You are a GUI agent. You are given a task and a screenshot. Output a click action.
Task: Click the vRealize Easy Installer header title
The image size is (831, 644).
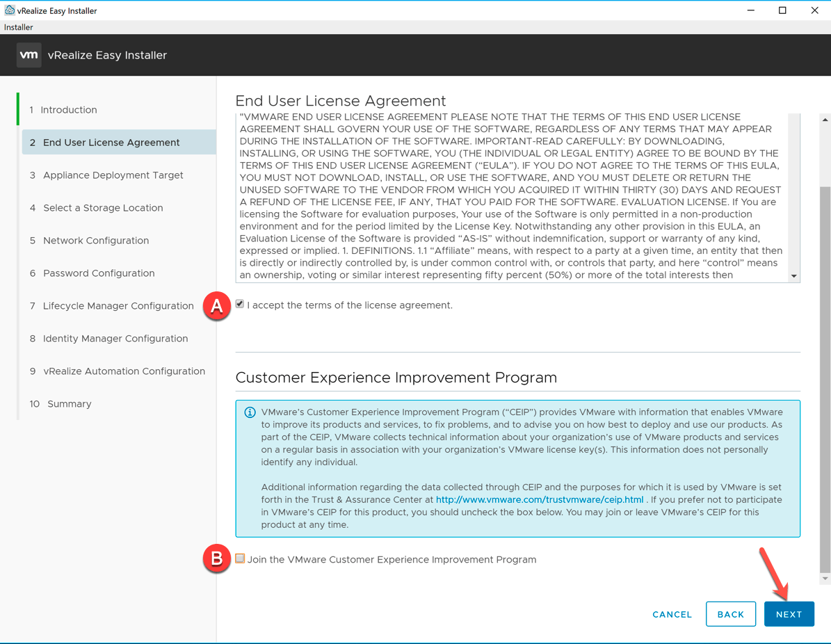click(107, 55)
